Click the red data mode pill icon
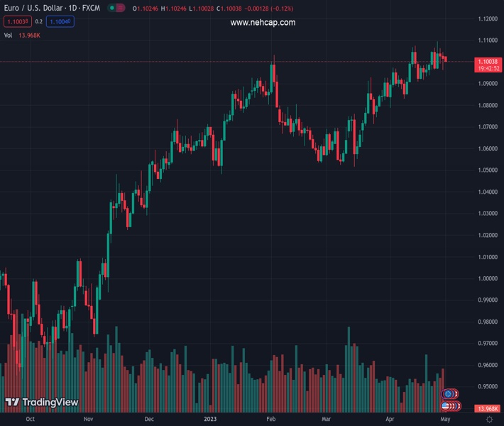Screen dimensions: 504x426 (121, 9)
